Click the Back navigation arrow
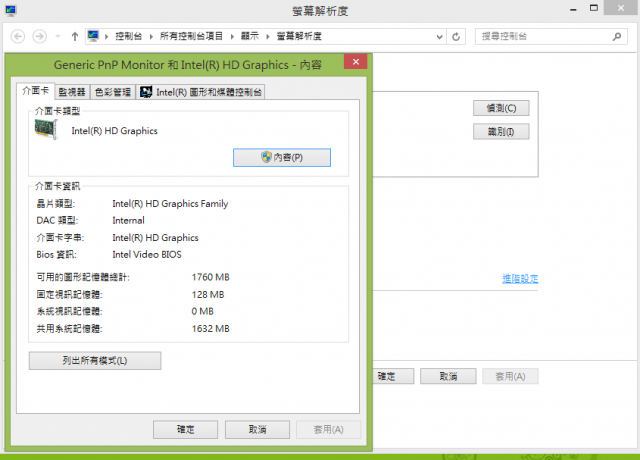The height and width of the screenshot is (460, 640). coord(18,37)
